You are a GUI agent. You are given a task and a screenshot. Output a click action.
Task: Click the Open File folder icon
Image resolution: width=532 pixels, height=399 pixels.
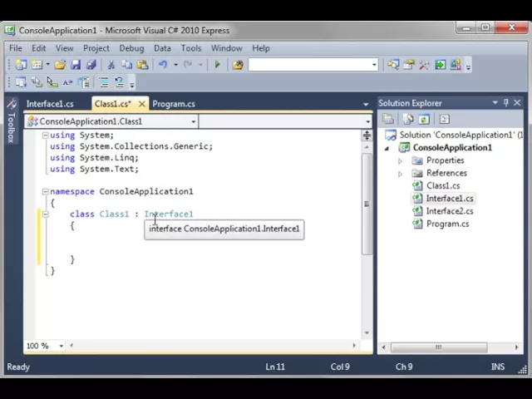click(60, 65)
